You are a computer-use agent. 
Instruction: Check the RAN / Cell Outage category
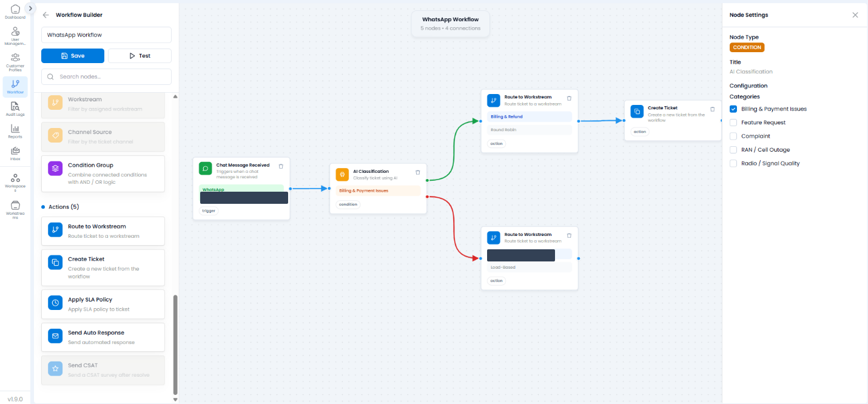pos(733,150)
